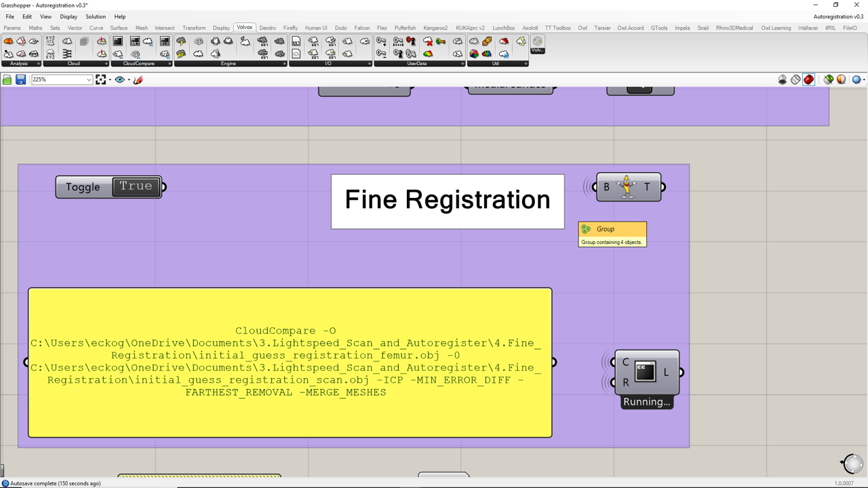Open the 225% zoom level dropdown
This screenshot has width=868, height=488.
coord(88,80)
